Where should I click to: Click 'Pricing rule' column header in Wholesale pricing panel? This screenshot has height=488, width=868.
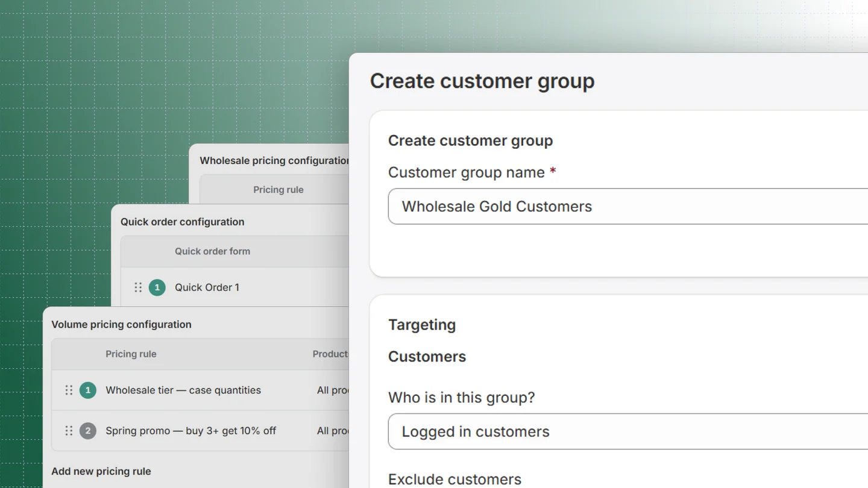[278, 190]
